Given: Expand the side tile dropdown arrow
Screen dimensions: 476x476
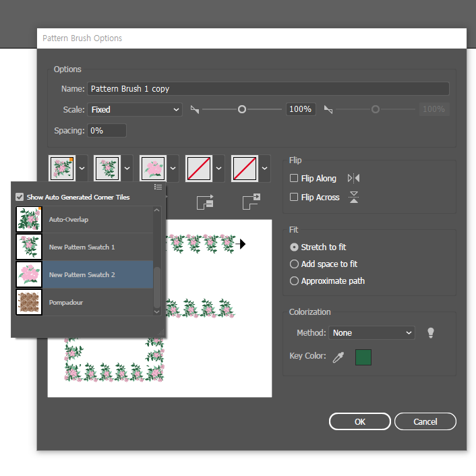Looking at the screenshot, I should point(127,169).
